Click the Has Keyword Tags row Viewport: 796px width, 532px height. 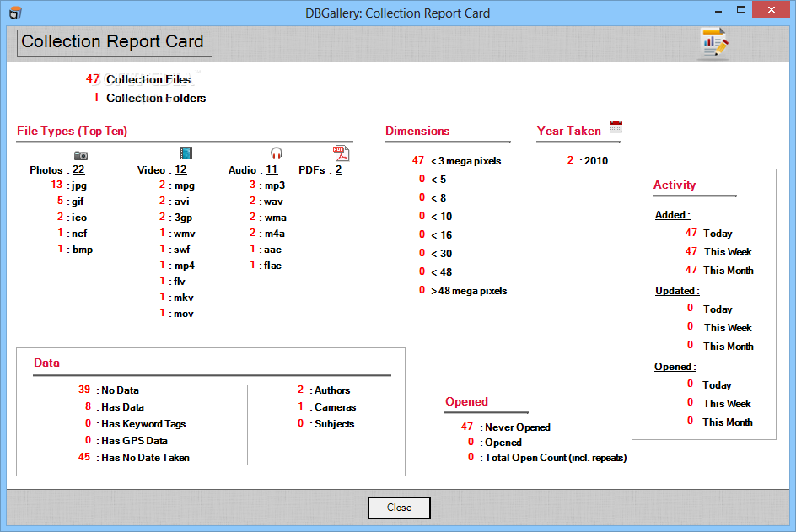click(x=135, y=424)
